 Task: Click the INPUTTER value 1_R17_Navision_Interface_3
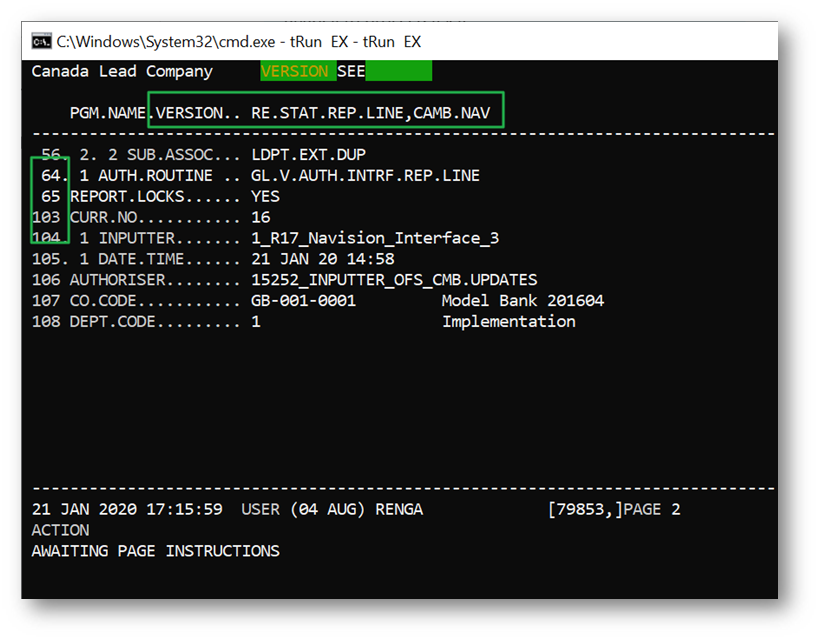375,239
